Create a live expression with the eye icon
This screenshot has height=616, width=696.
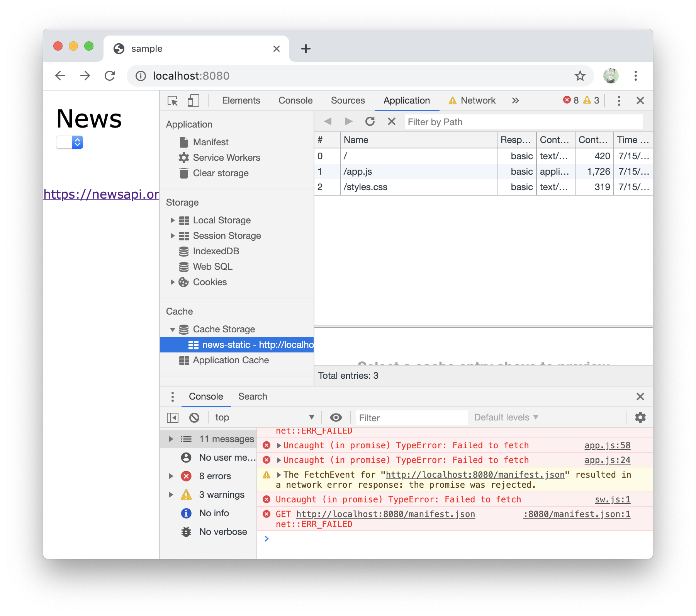(336, 417)
